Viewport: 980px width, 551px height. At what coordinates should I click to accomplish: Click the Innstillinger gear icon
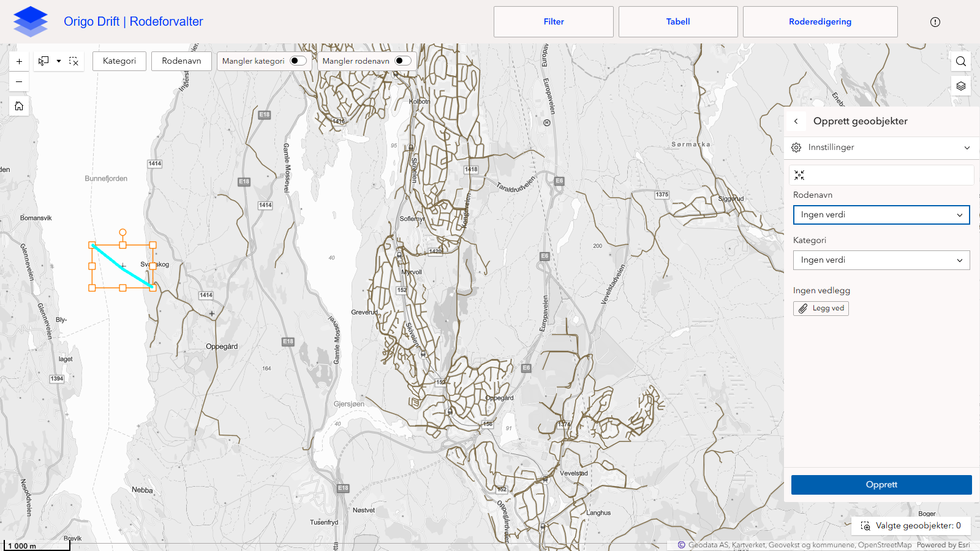[x=796, y=148]
